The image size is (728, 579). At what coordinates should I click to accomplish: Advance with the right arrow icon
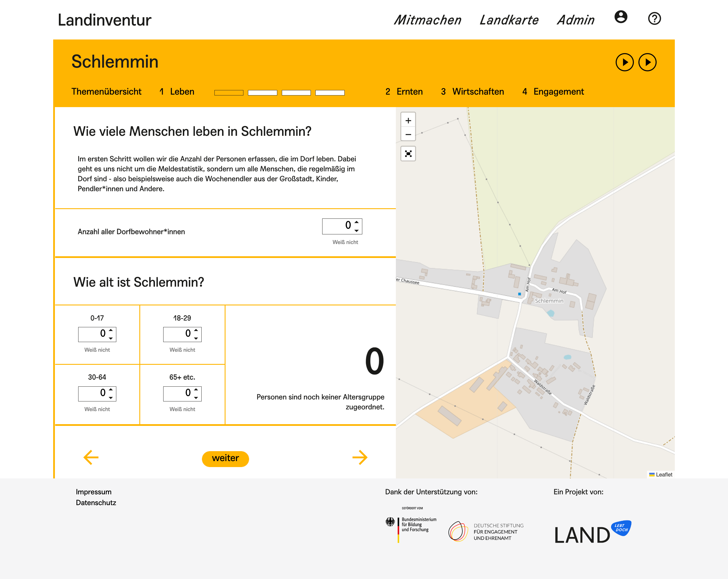click(360, 457)
